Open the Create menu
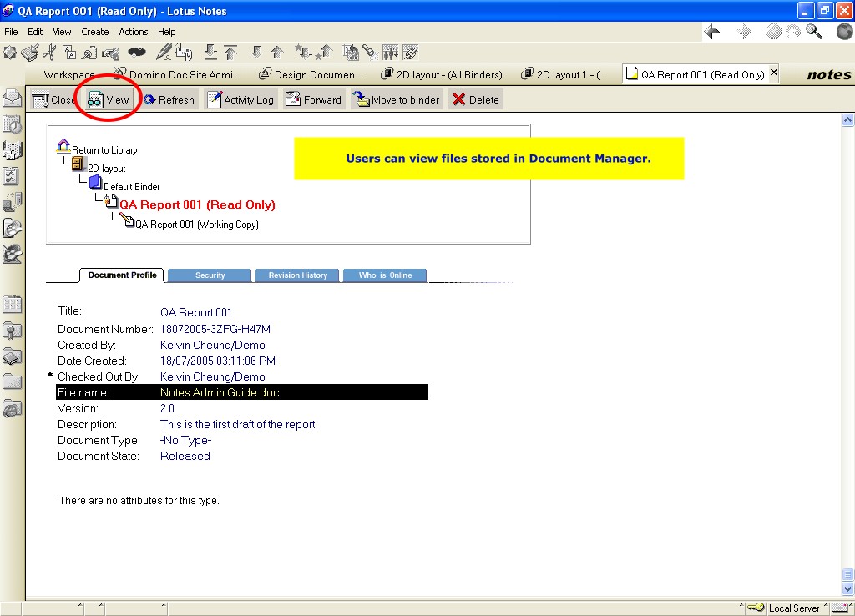The image size is (855, 616). [x=94, y=32]
